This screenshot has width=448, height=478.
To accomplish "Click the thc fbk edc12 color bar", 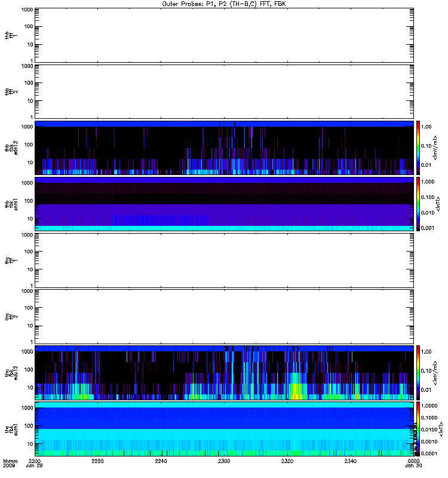I will tap(418, 373).
